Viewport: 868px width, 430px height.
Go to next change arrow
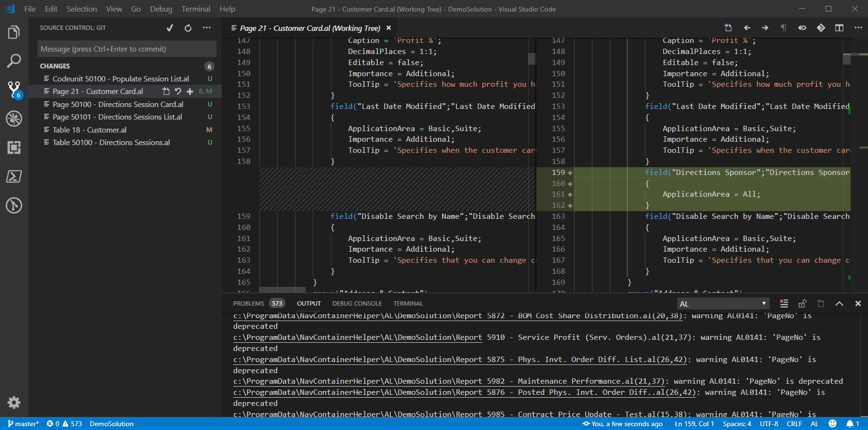(x=765, y=28)
